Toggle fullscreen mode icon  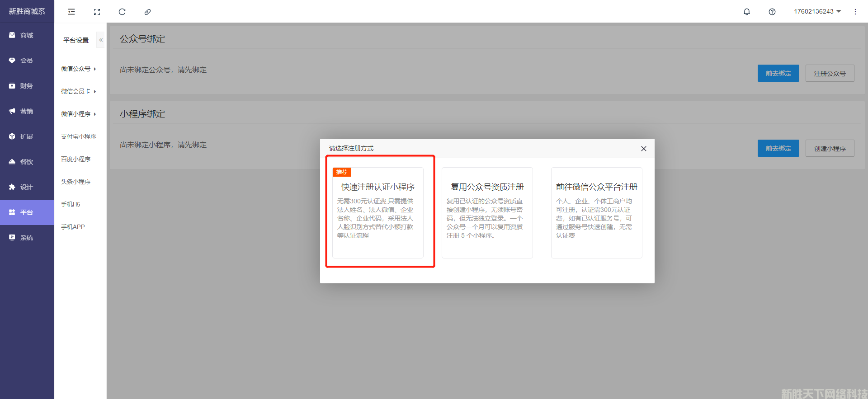pyautogui.click(x=97, y=12)
